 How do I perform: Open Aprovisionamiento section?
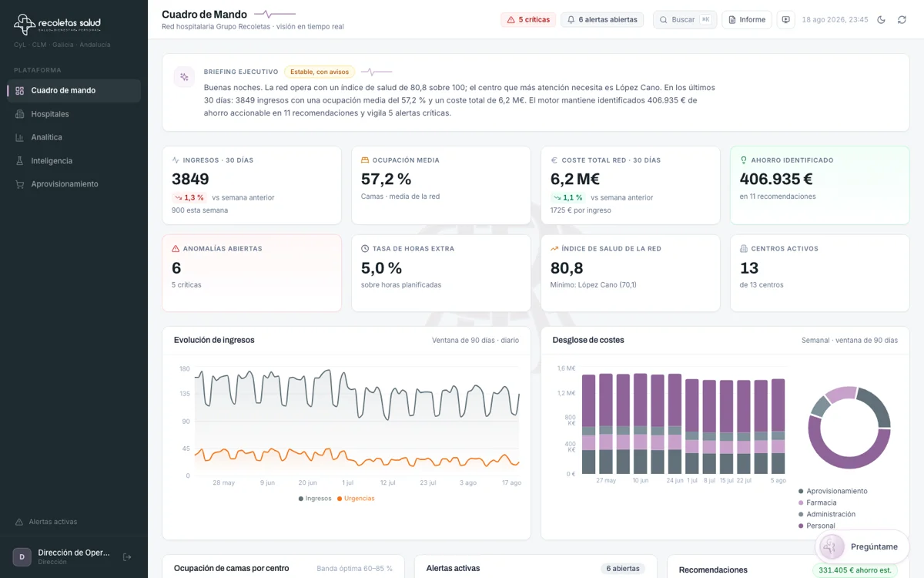[x=74, y=184]
